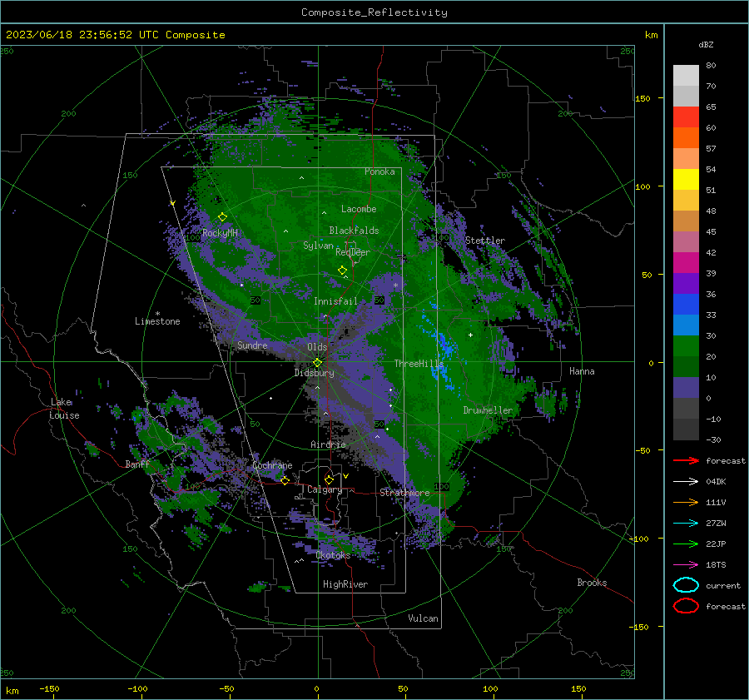
Task: Select the Innisfail label
Action: click(336, 301)
